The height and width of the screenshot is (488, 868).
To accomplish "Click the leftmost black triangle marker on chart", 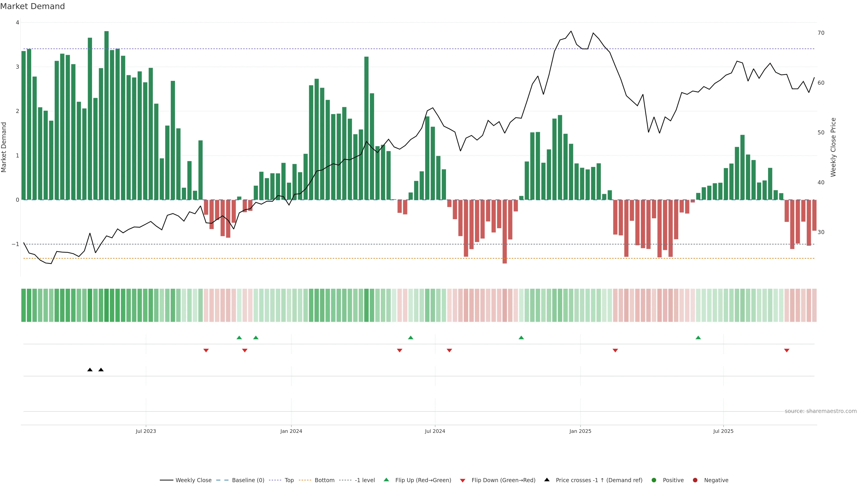I will pyautogui.click(x=90, y=370).
